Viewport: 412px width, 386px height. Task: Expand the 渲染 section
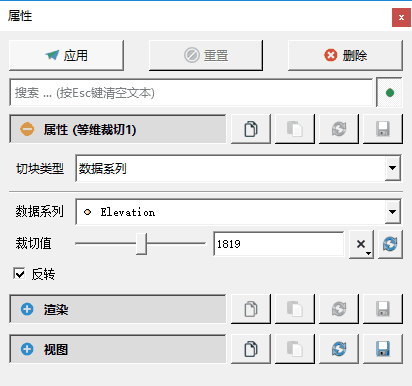(27, 309)
